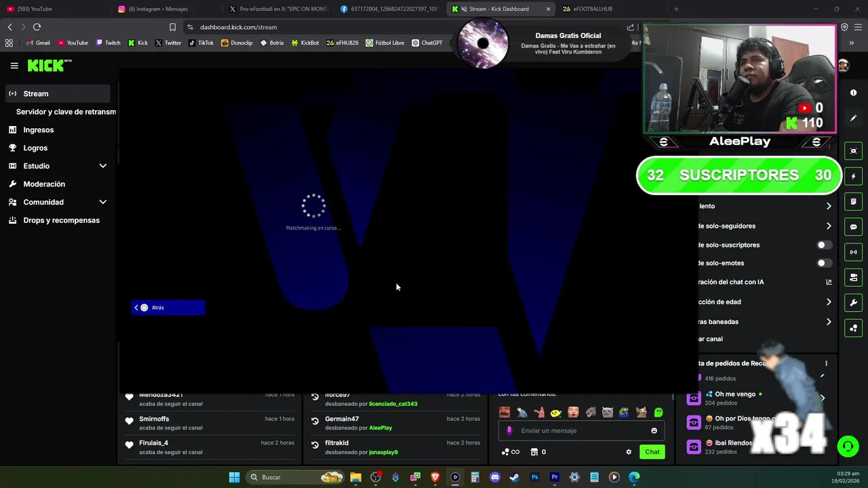Image resolution: width=868 pixels, height=488 pixels.
Task: Open Servidor y clave de retransmisión
Action: (x=66, y=112)
